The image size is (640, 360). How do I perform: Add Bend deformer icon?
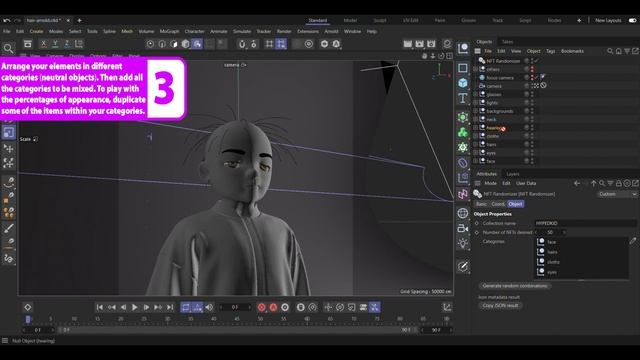pos(463,163)
